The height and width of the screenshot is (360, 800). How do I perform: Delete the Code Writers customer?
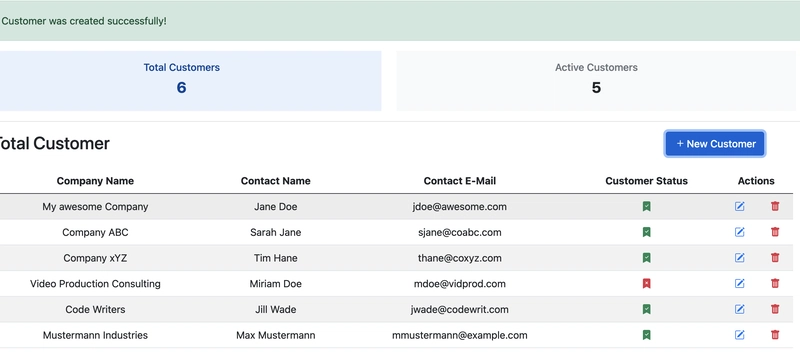coord(775,310)
